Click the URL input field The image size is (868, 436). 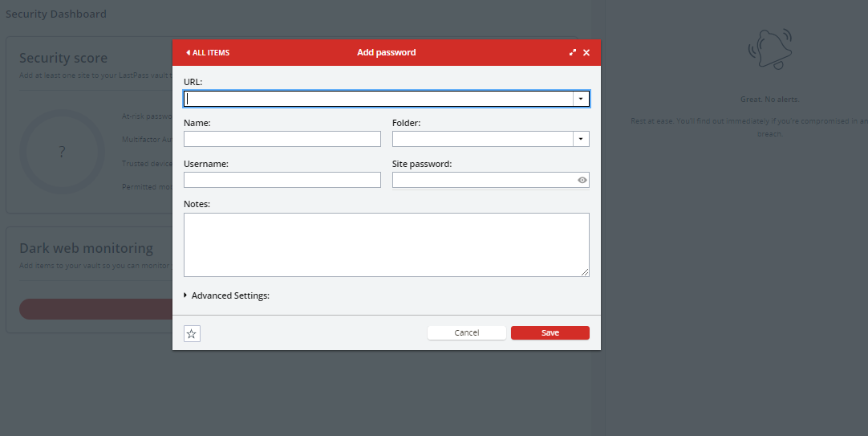tap(378, 99)
